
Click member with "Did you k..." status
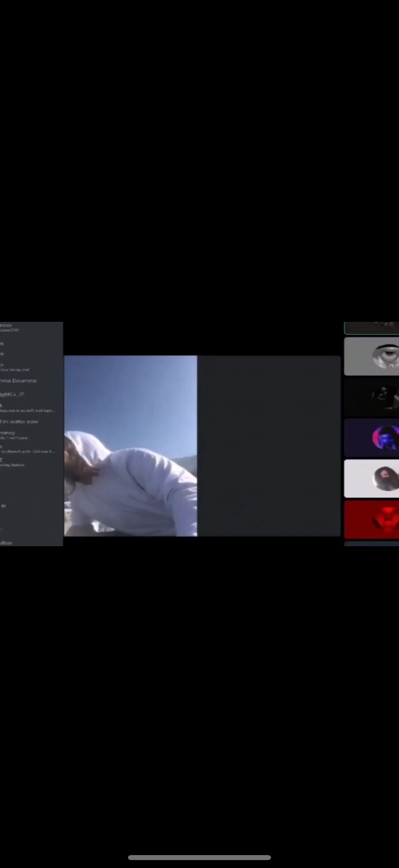tap(27, 449)
